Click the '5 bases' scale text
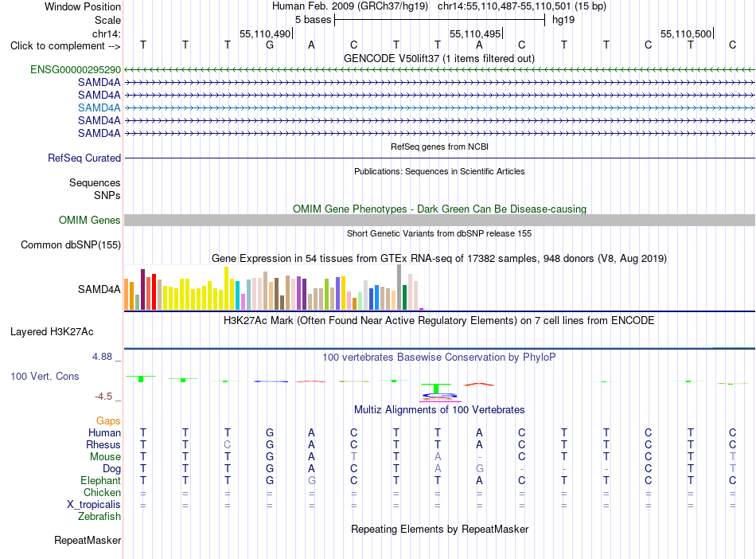Screen dimensions: 756x559 (313, 20)
